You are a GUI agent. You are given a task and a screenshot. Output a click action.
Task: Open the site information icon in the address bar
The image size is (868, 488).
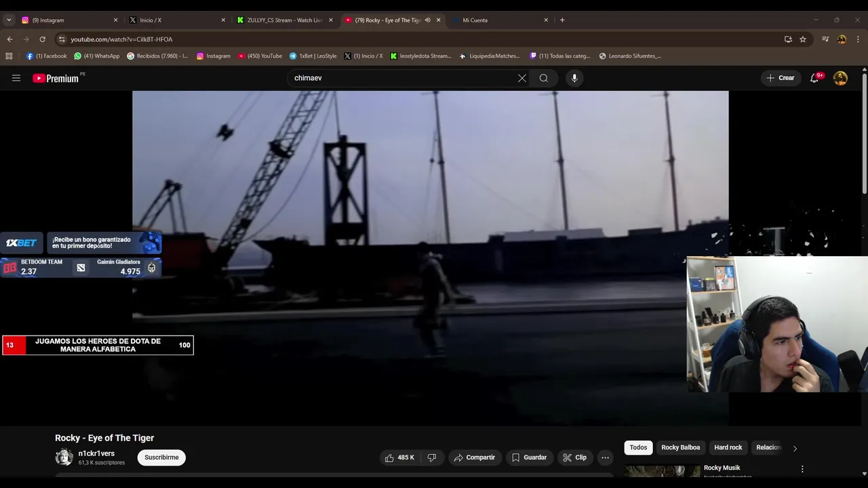pyautogui.click(x=62, y=39)
